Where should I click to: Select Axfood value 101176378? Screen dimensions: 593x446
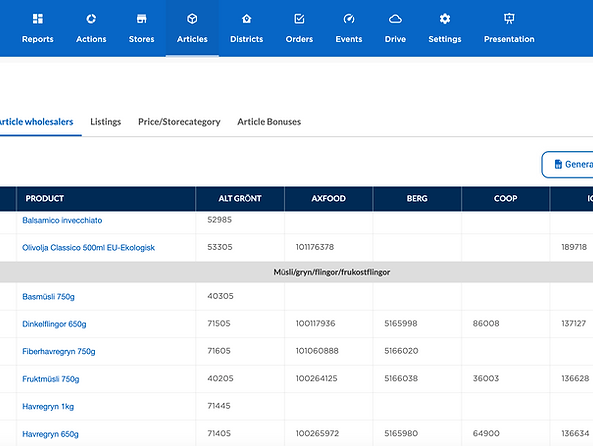[315, 247]
